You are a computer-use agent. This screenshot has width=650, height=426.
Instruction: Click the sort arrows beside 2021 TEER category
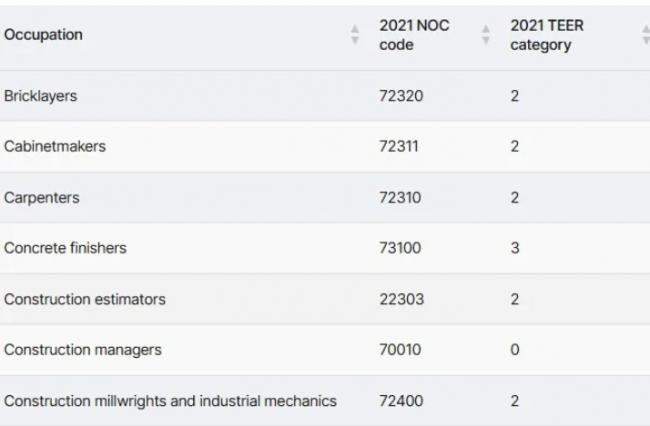point(644,35)
